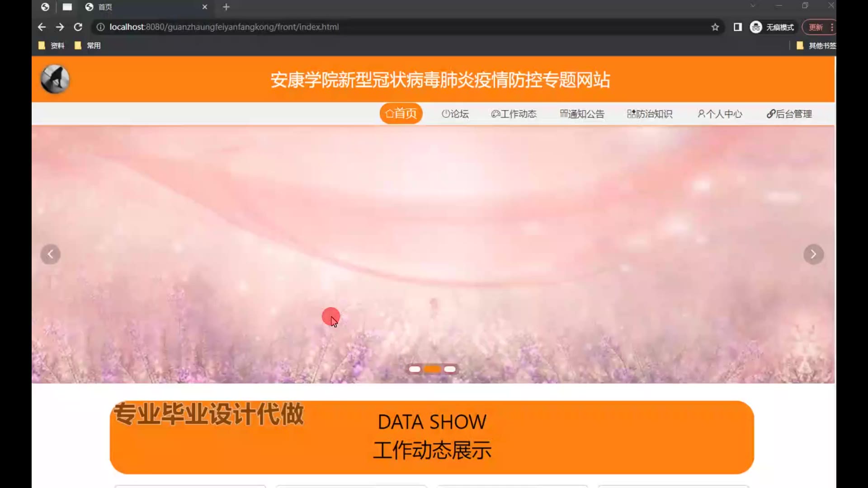Select the 首页 browser tab
This screenshot has width=868, height=488.
(146, 7)
